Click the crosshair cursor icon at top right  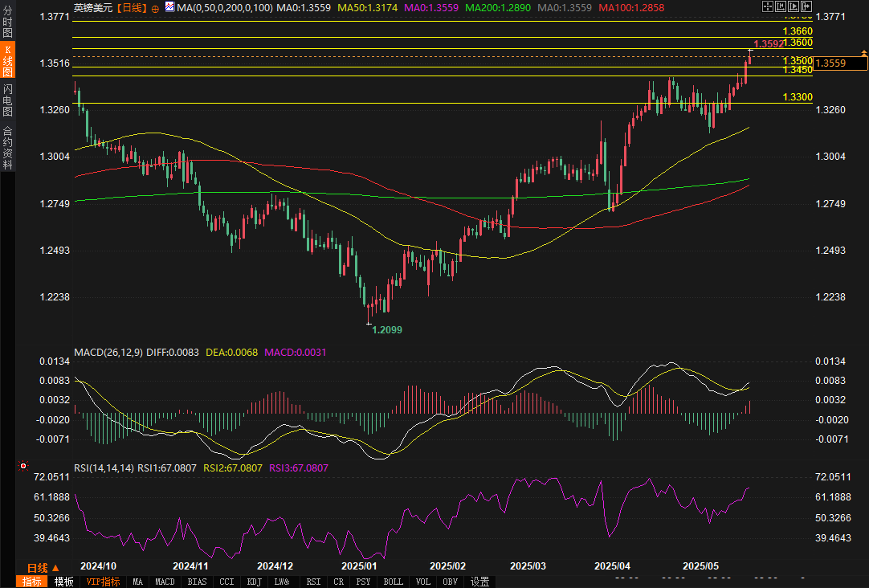pos(768,6)
